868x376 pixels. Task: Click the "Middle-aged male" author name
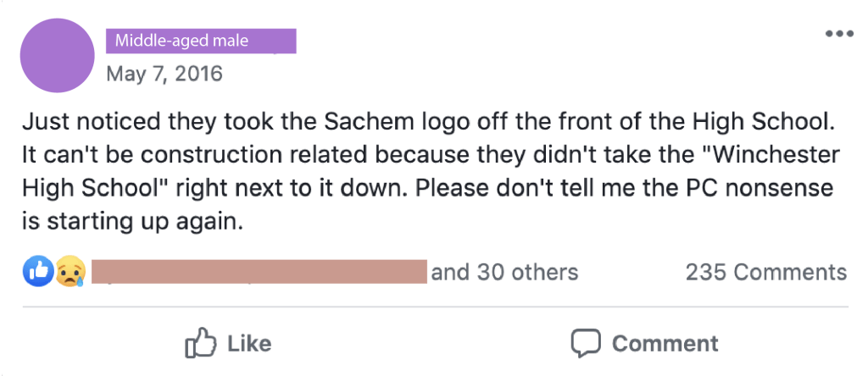181,40
